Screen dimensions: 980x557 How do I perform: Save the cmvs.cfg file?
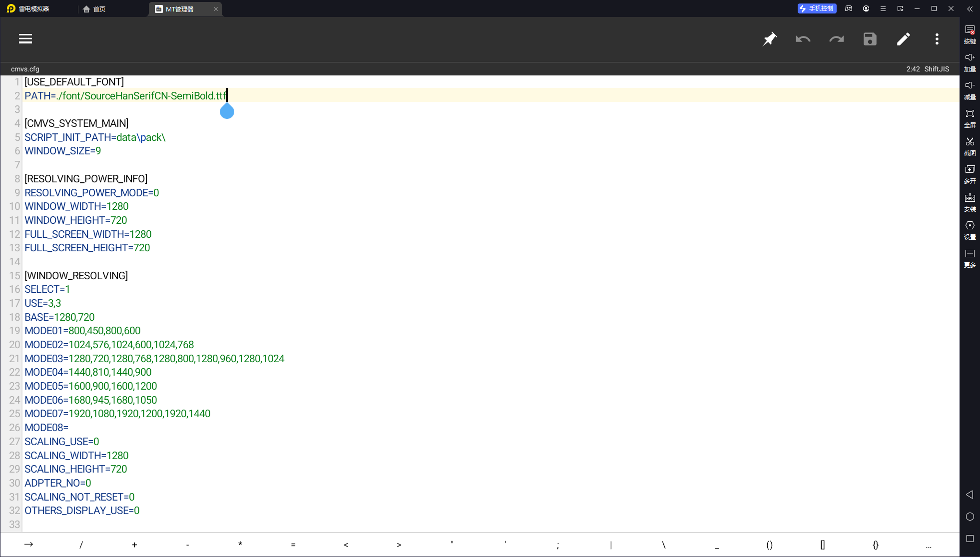pyautogui.click(x=870, y=39)
